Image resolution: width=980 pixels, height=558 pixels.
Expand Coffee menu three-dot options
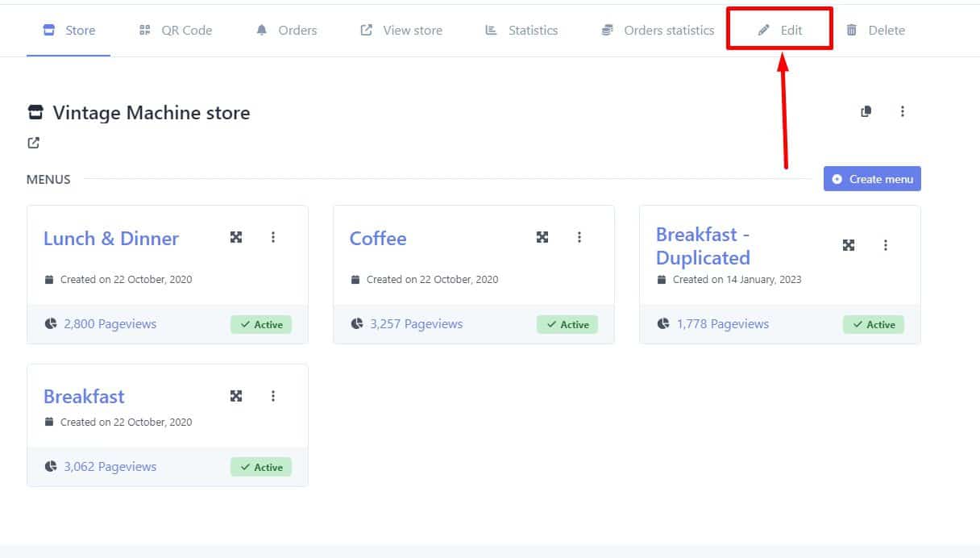click(579, 237)
